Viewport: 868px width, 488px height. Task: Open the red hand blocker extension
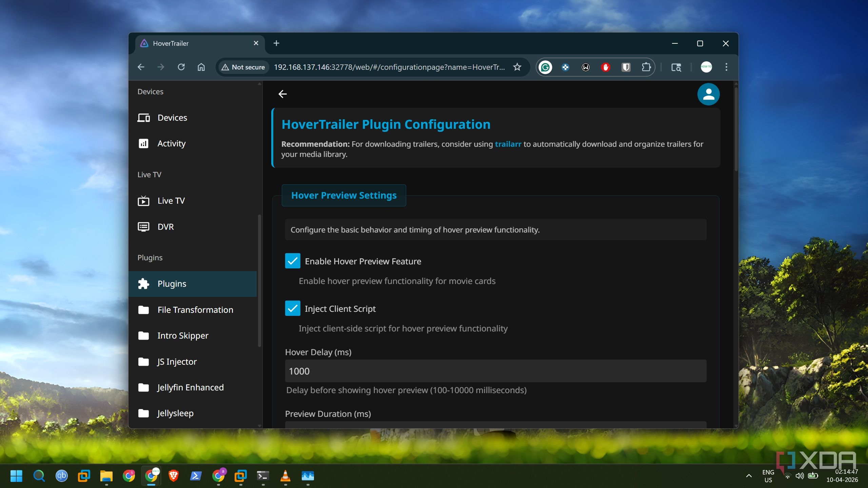tap(606, 67)
